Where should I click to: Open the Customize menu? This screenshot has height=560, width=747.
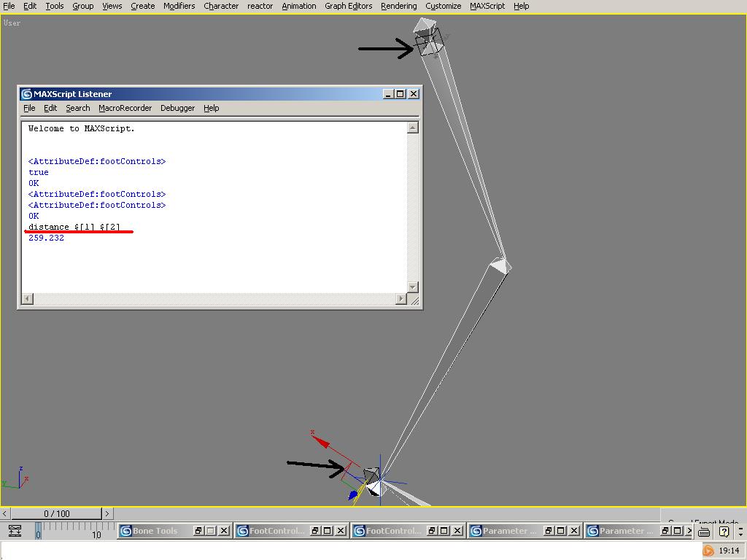coord(443,6)
